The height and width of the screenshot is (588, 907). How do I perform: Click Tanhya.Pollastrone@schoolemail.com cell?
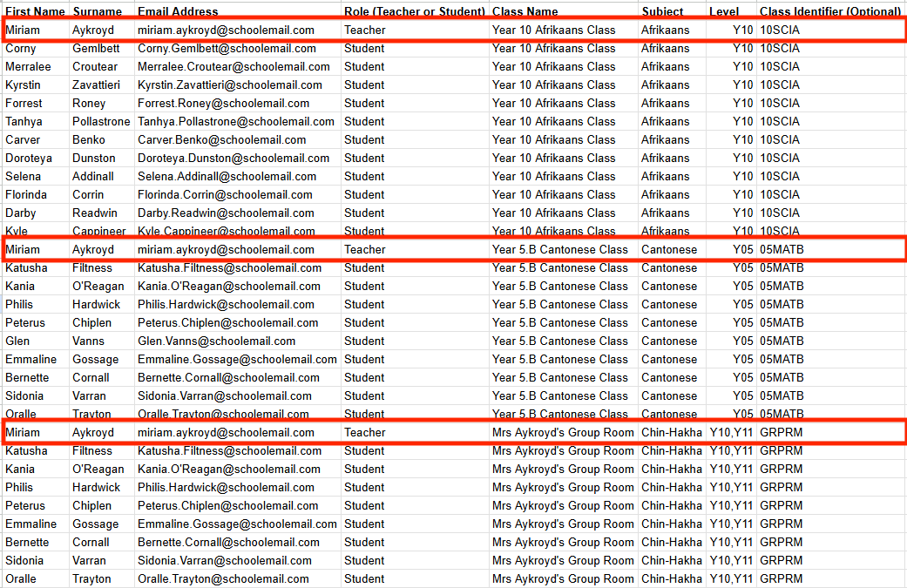237,122
